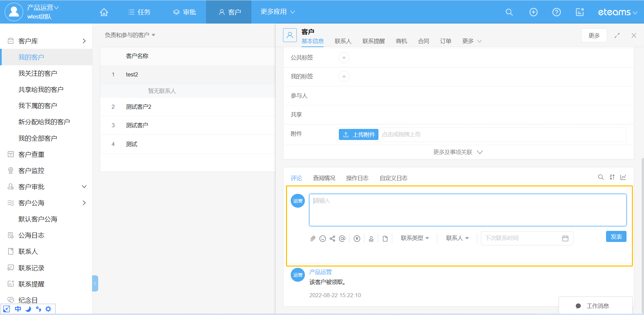Expand the 更多及事项关联 section

458,152
